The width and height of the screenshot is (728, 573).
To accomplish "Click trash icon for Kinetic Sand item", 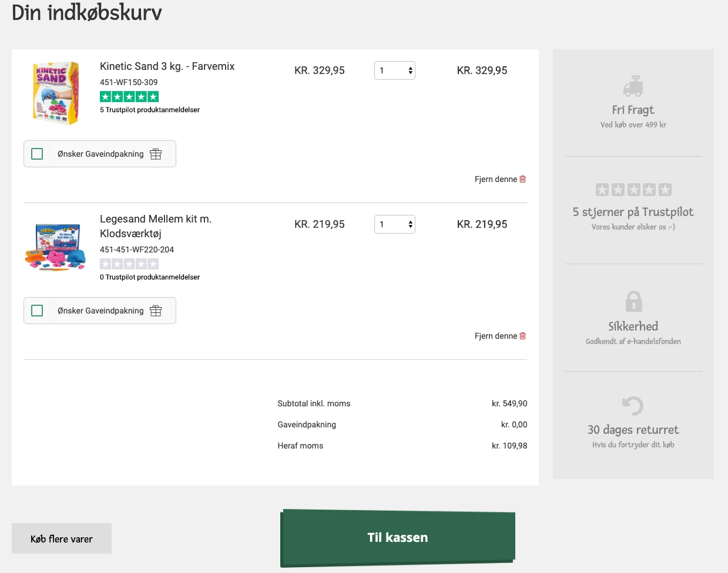I will pos(523,179).
